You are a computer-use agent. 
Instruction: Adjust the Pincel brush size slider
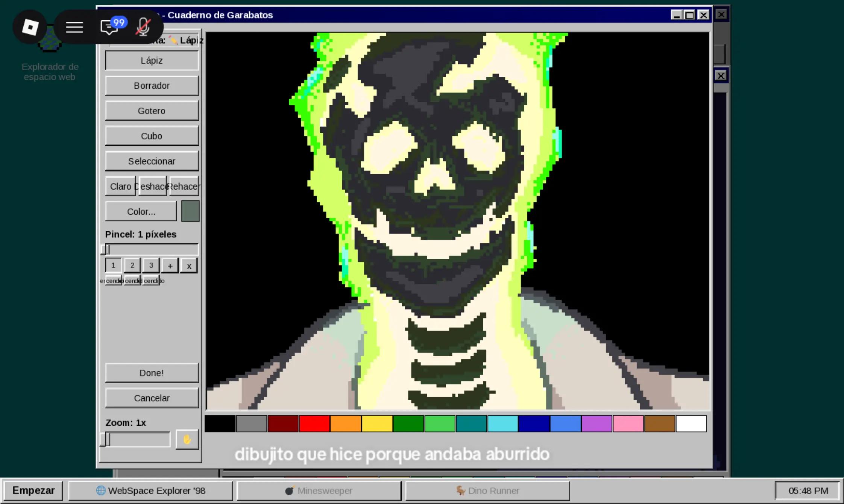click(x=151, y=249)
